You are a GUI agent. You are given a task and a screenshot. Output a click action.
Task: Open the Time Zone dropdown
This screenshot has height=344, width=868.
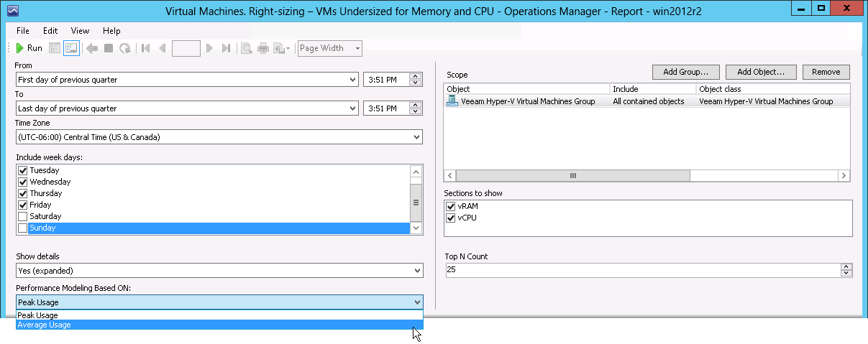point(219,137)
